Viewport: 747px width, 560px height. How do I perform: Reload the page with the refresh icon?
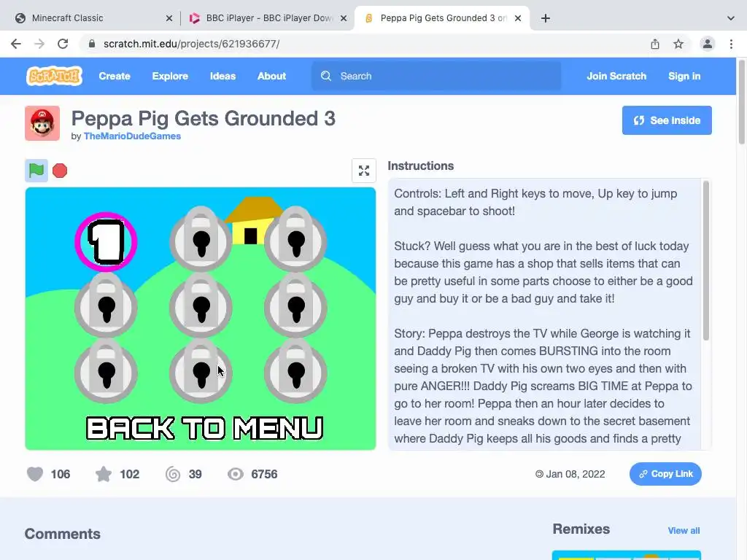pyautogui.click(x=63, y=44)
